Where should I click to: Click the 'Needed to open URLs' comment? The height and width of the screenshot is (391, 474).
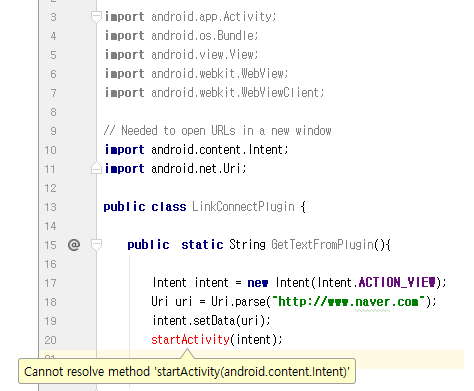(218, 131)
